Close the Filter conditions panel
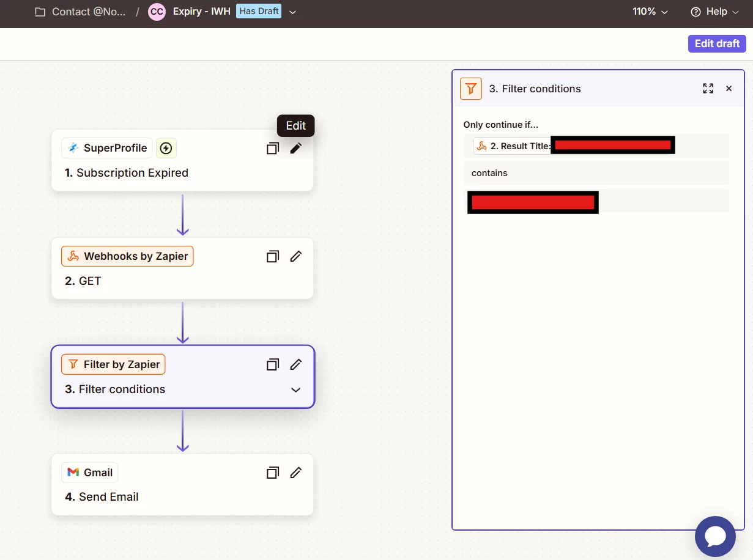The image size is (753, 560). point(729,89)
